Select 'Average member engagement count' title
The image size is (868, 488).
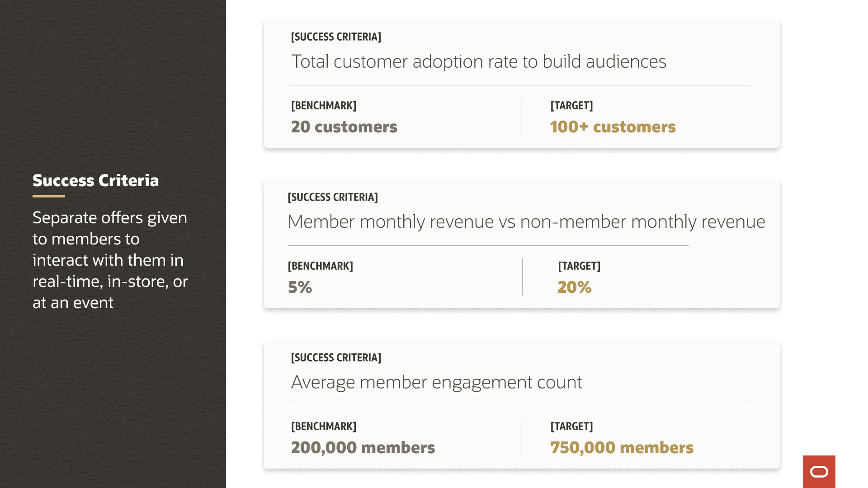(436, 382)
